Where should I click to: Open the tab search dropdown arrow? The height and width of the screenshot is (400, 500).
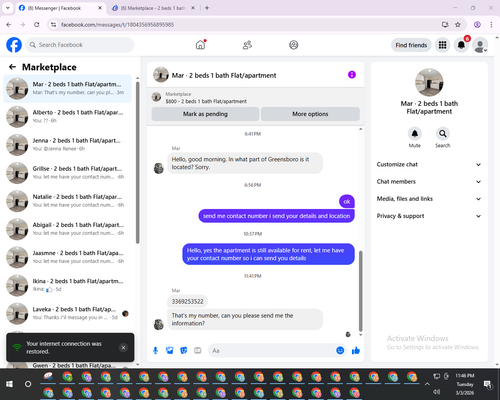tap(7, 8)
